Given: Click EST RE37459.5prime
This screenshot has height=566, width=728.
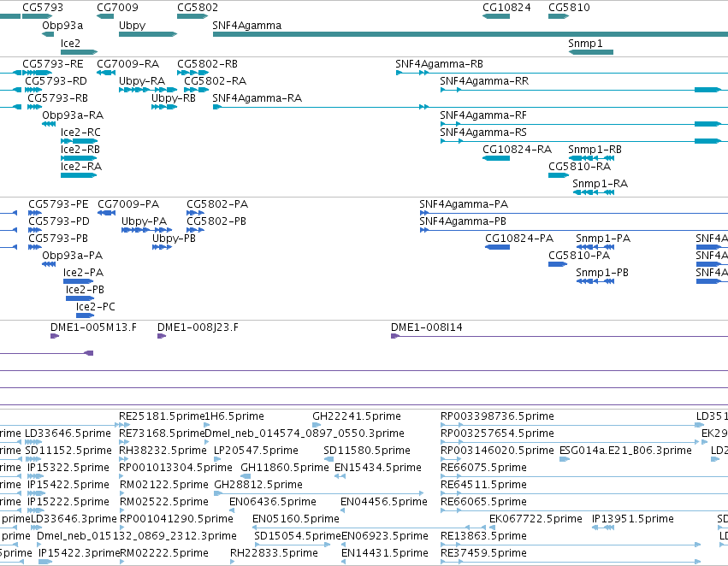Looking at the screenshot, I should click(x=483, y=553).
